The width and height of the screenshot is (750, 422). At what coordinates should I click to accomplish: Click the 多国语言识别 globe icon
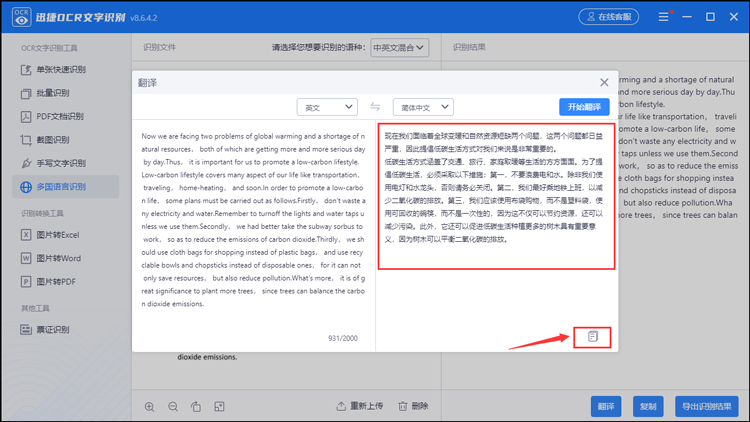pos(26,187)
